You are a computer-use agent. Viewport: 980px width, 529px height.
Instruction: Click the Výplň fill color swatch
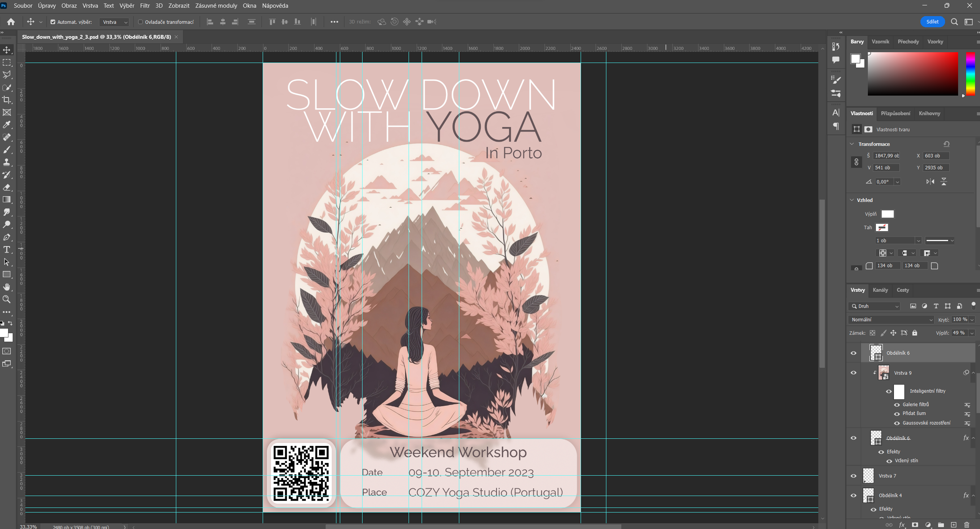[887, 214]
